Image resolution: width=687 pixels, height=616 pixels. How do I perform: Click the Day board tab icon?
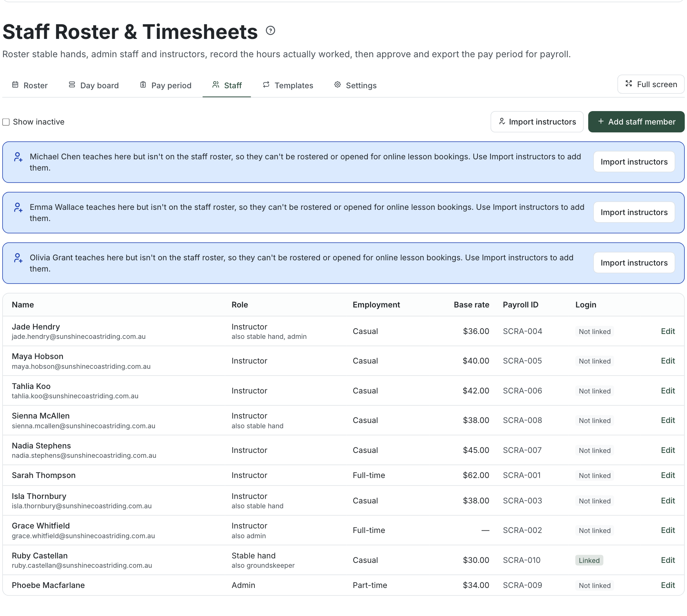click(x=72, y=85)
